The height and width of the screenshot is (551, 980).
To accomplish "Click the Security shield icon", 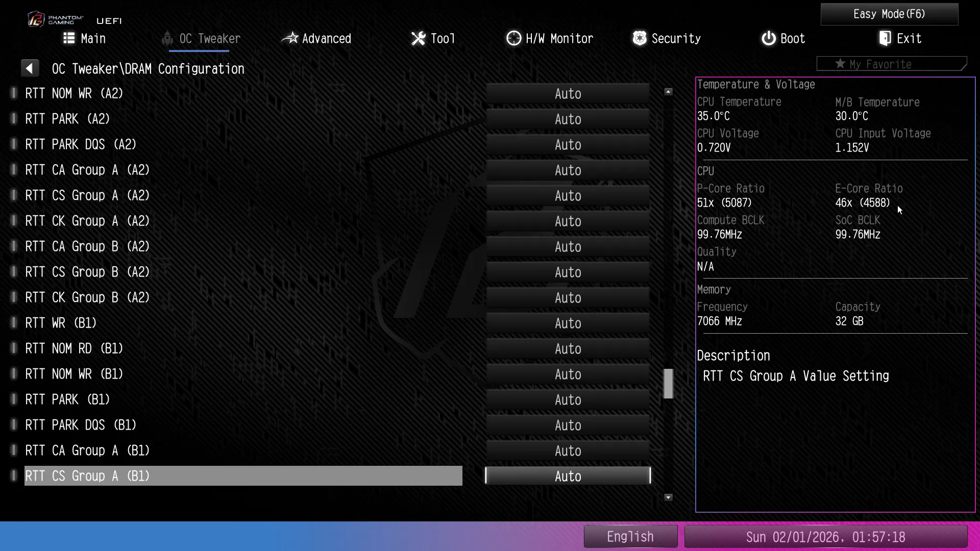I will pyautogui.click(x=639, y=38).
